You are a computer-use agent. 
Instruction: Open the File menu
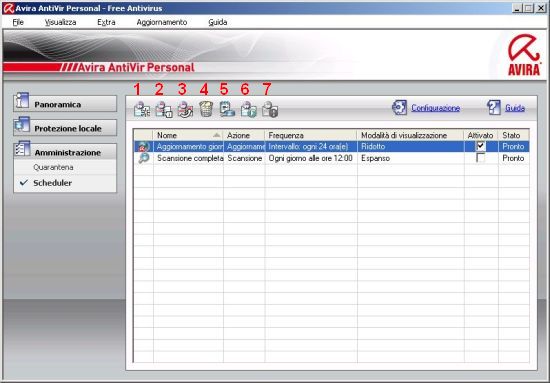coord(18,22)
